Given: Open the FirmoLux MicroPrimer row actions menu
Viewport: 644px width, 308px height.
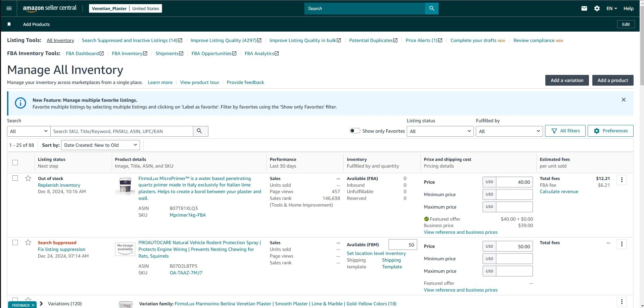Looking at the screenshot, I should tap(622, 180).
